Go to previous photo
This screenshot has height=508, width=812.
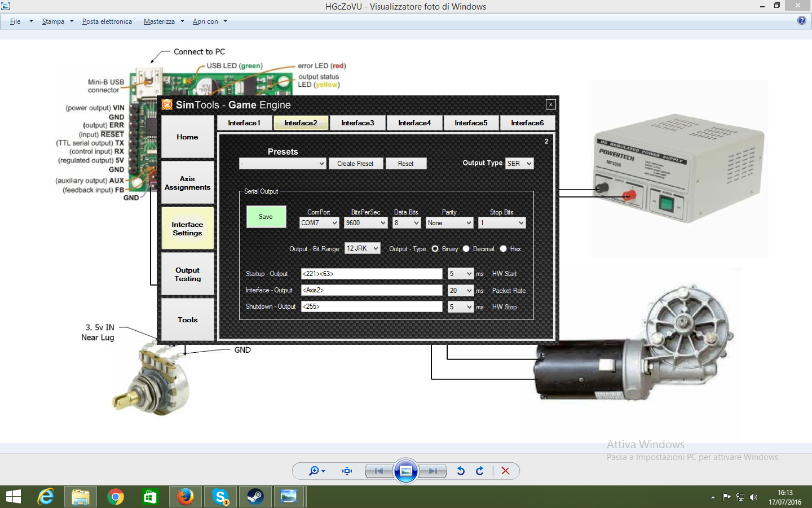(x=378, y=471)
